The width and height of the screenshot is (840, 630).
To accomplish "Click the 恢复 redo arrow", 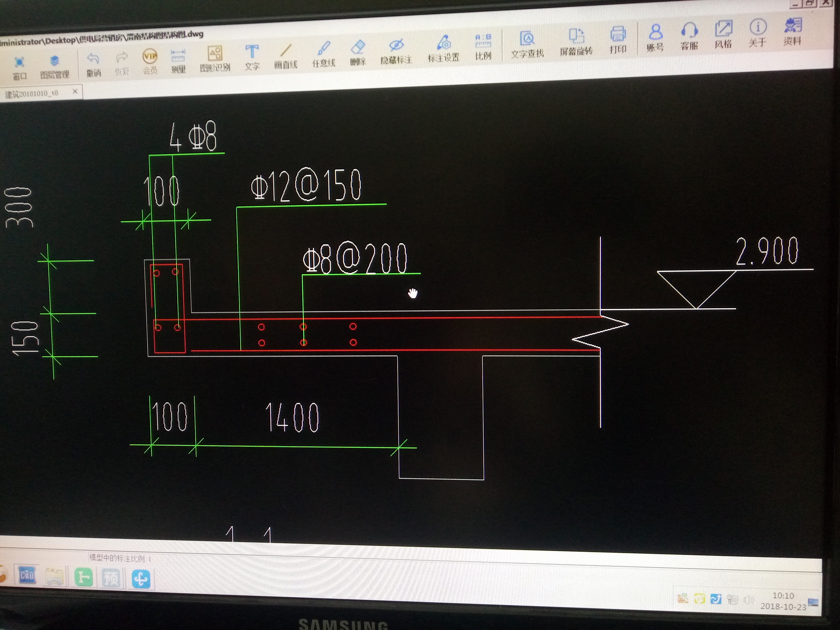I will coord(122,64).
